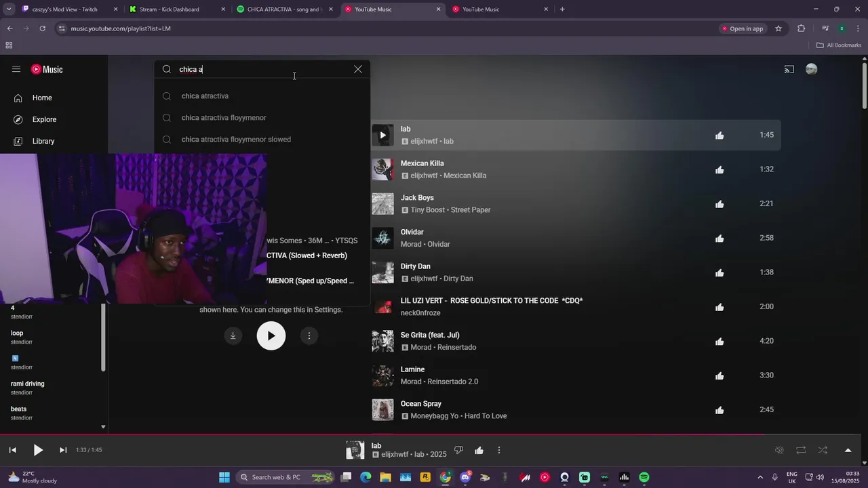Bookmark this page with star icon

778,28
